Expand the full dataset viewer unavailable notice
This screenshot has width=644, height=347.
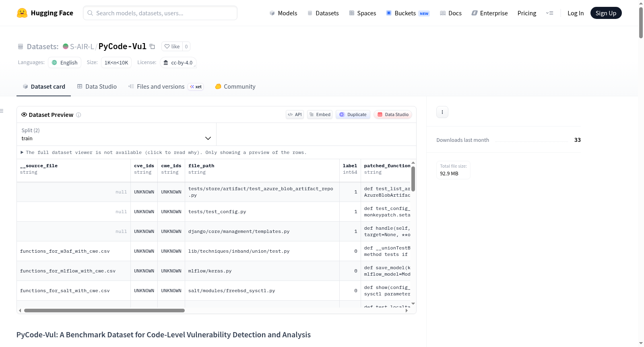coord(163,152)
